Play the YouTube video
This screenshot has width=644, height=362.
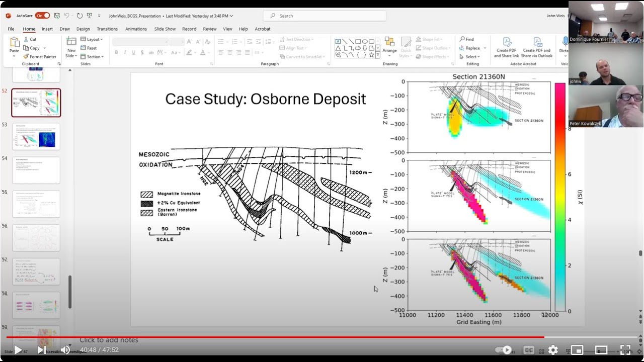point(18,349)
